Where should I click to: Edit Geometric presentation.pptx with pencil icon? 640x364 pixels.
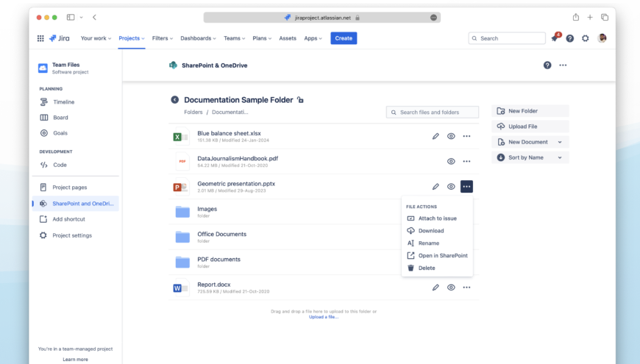click(x=435, y=187)
